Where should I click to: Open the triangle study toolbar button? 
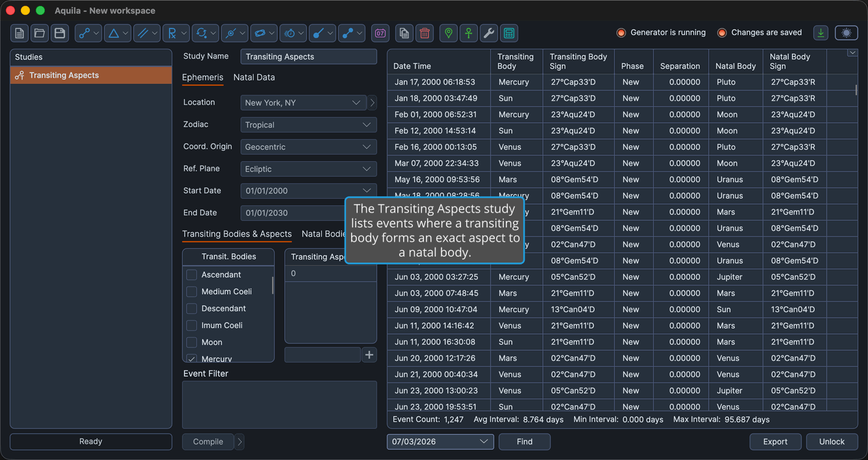(118, 33)
